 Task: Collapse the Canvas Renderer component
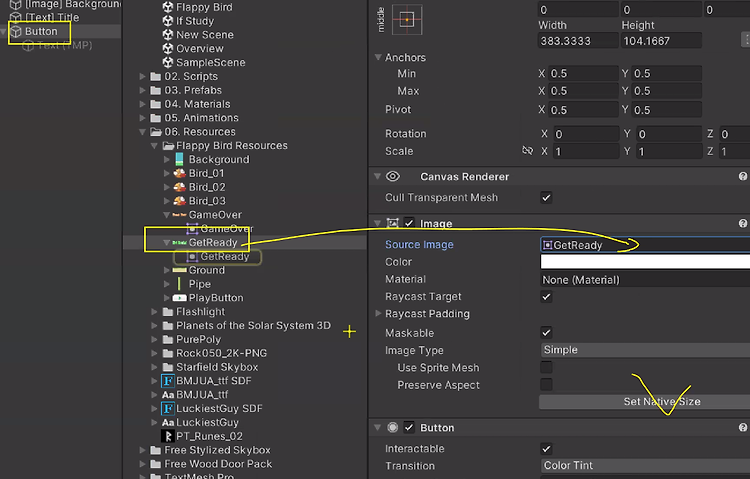tap(377, 177)
